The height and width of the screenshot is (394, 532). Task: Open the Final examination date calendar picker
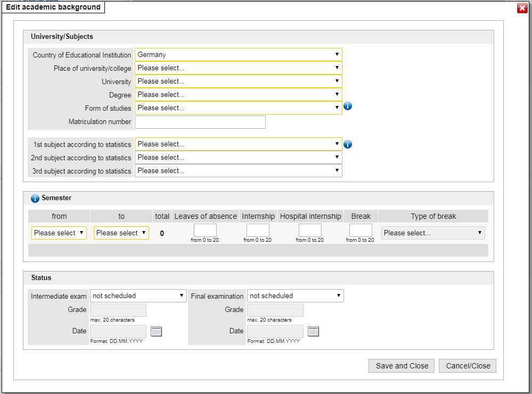click(313, 331)
